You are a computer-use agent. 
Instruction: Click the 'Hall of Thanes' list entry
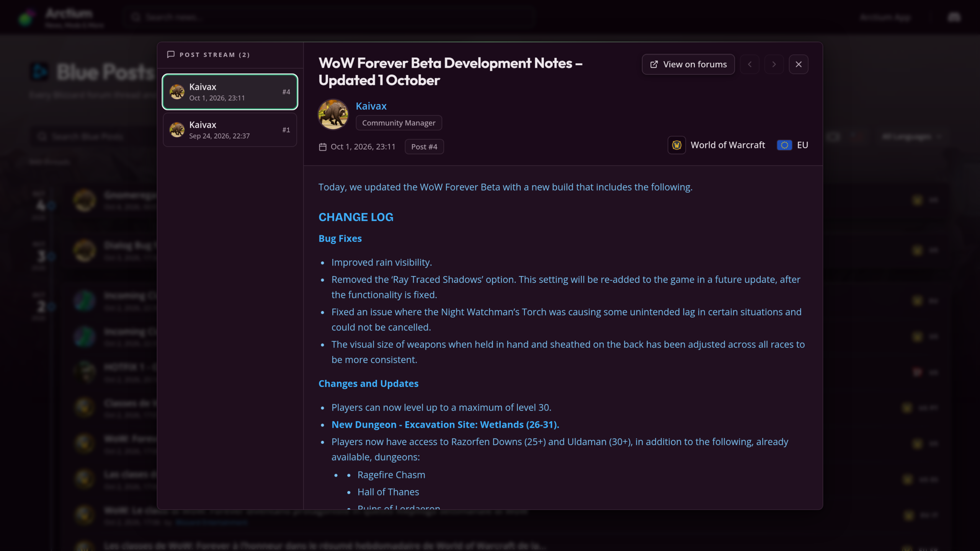tap(388, 492)
